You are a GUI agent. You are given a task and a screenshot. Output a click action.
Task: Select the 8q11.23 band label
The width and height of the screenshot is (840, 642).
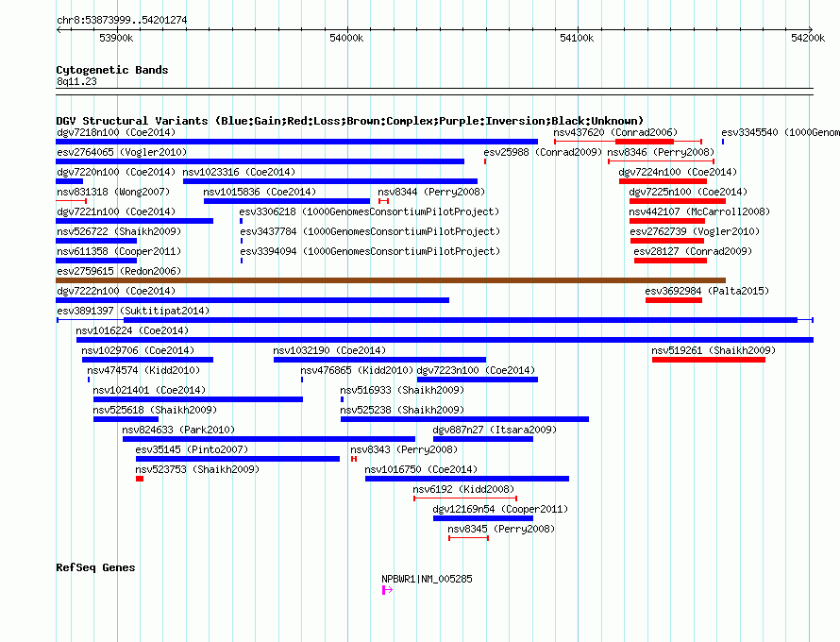tap(76, 81)
